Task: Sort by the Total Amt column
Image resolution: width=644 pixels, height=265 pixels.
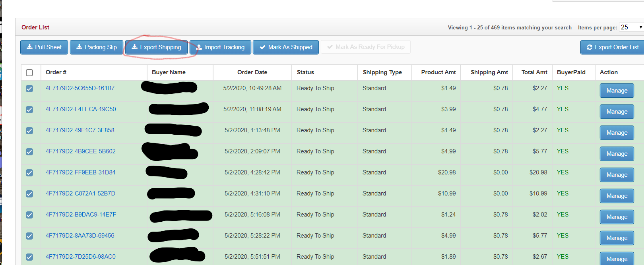Action: click(534, 72)
